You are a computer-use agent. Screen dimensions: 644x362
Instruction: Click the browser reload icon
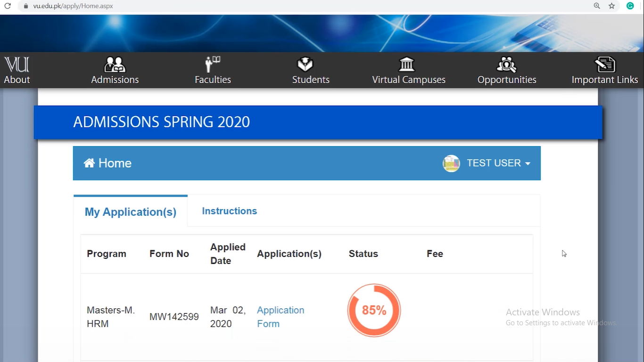click(8, 6)
